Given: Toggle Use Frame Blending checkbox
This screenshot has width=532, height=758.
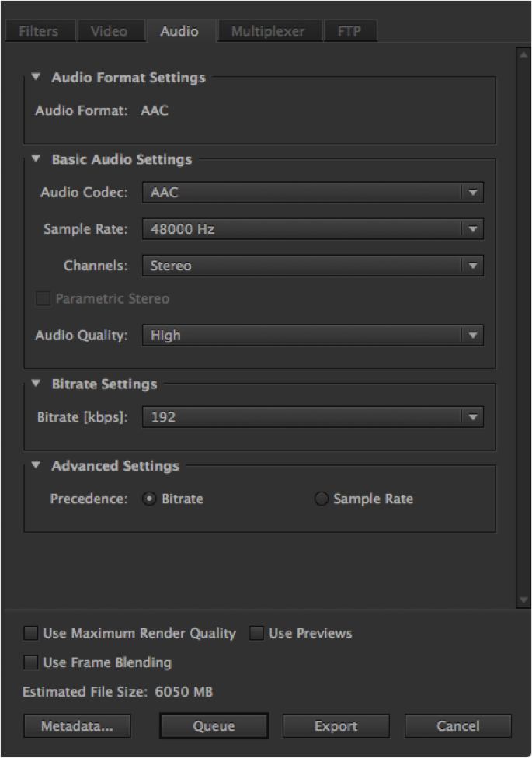Looking at the screenshot, I should tap(31, 663).
